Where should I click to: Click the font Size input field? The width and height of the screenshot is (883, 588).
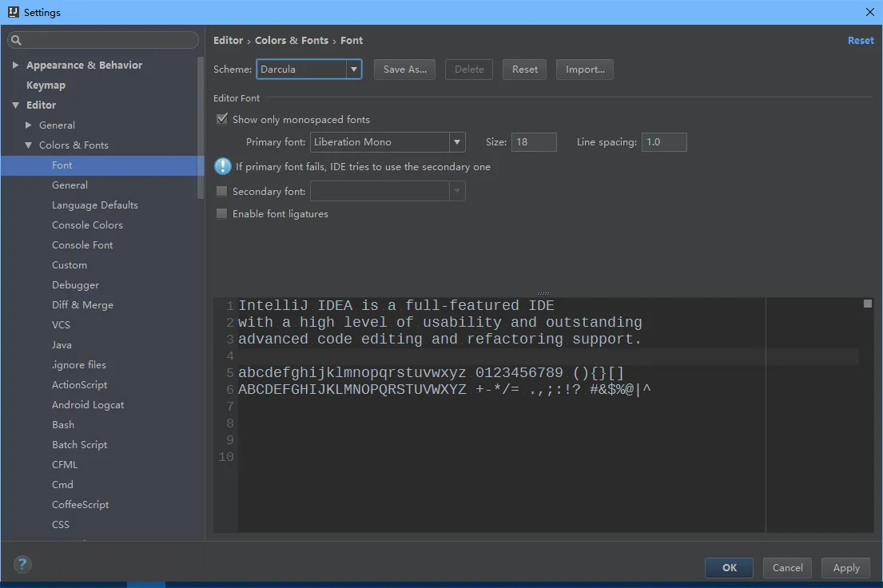(534, 142)
